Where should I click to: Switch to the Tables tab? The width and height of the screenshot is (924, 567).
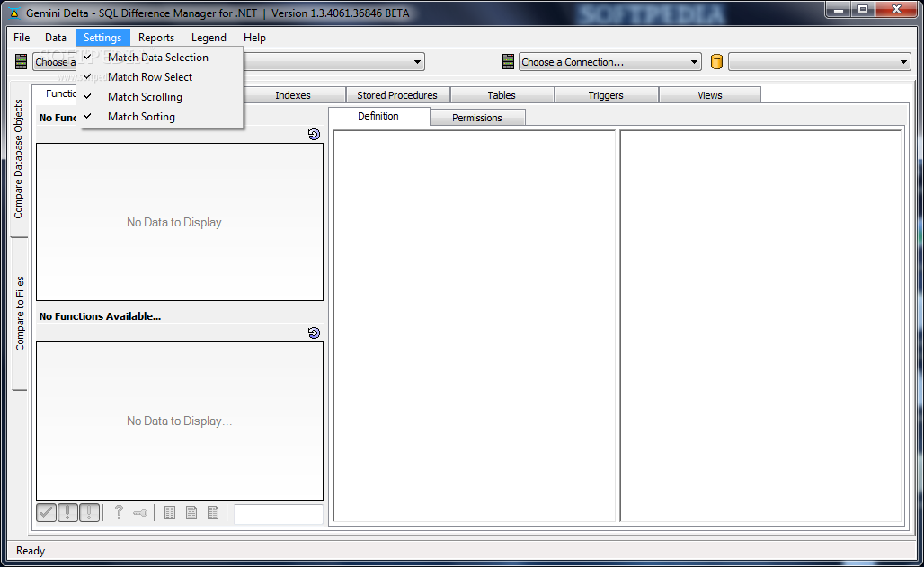[x=502, y=95]
